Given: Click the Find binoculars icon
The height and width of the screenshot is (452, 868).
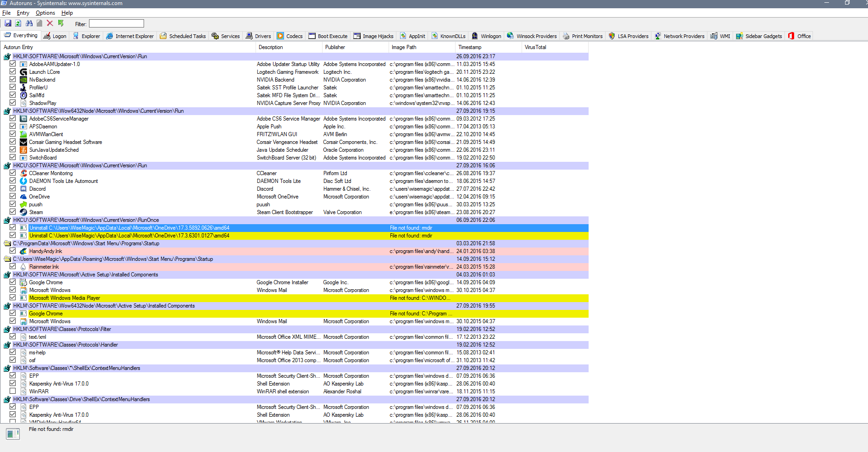Looking at the screenshot, I should click(x=29, y=23).
